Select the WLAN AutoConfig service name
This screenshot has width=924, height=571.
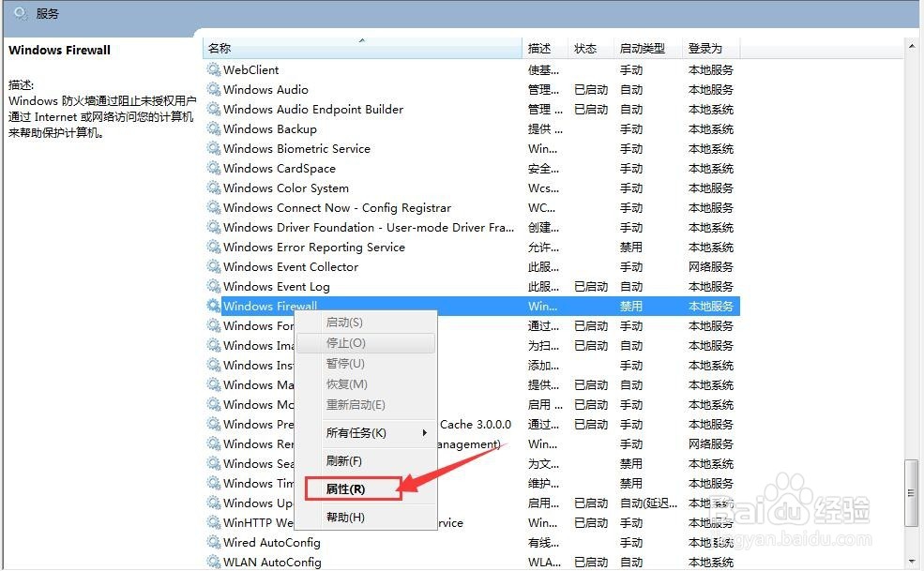tap(272, 562)
